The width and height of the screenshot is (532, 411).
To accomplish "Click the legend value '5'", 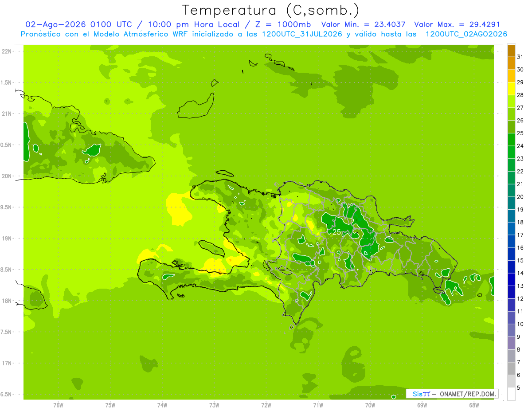I will [518, 388].
